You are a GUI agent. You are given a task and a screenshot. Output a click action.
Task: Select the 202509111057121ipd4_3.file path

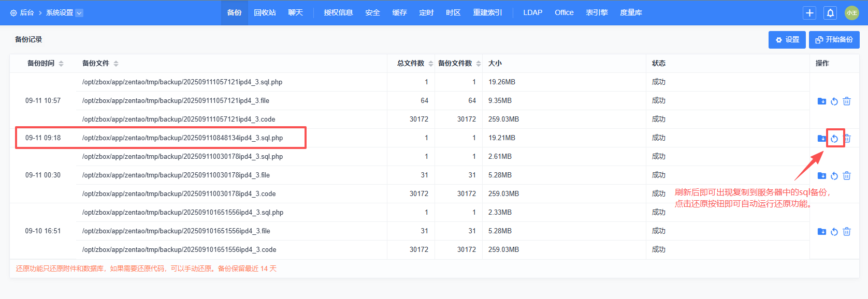(176, 101)
